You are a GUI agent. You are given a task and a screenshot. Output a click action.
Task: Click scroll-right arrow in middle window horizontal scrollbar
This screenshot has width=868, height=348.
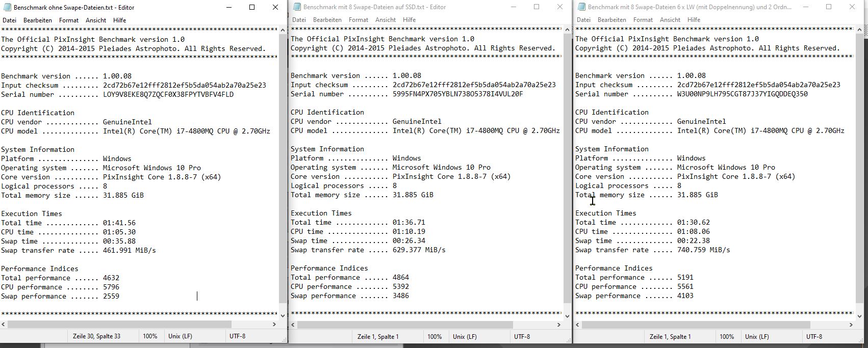(558, 324)
